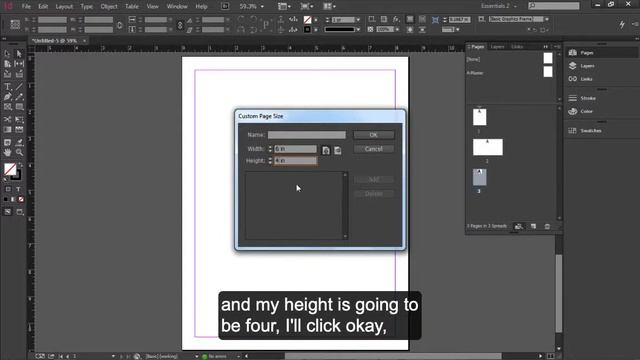Select the Gradient Feather tool
Viewport: 640px width, 360px height.
pyautogui.click(x=19, y=129)
